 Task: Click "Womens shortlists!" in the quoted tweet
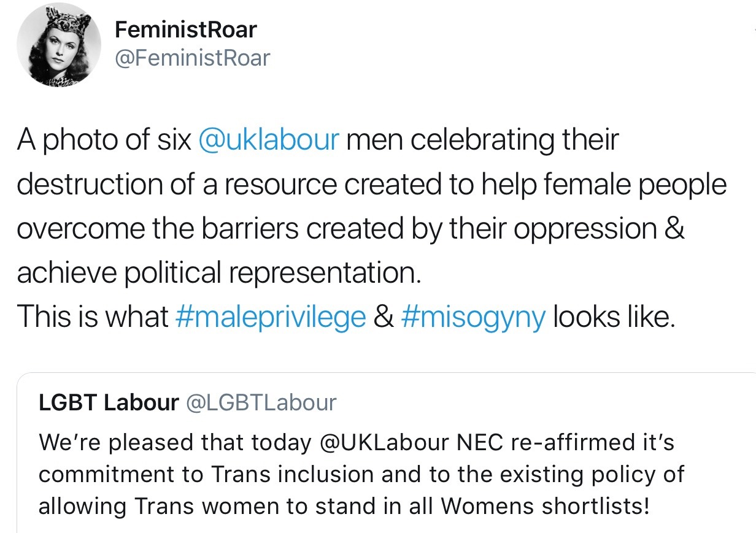pyautogui.click(x=544, y=507)
